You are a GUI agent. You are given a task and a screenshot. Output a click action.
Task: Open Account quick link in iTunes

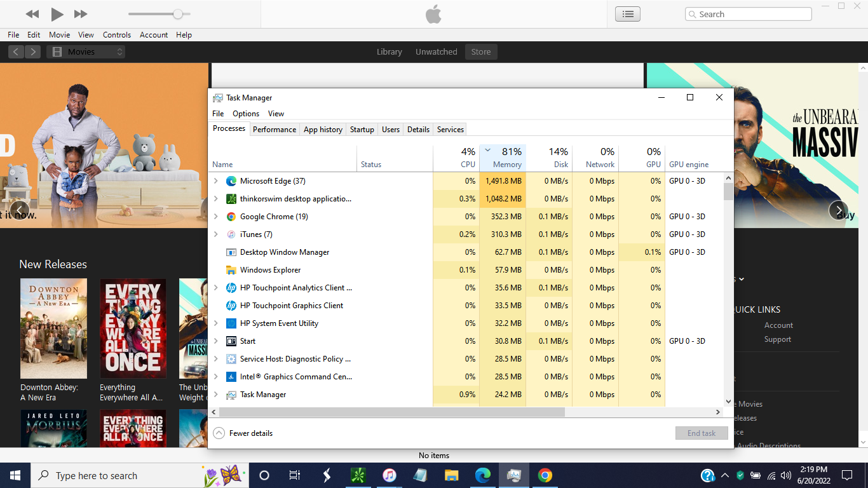(x=778, y=325)
